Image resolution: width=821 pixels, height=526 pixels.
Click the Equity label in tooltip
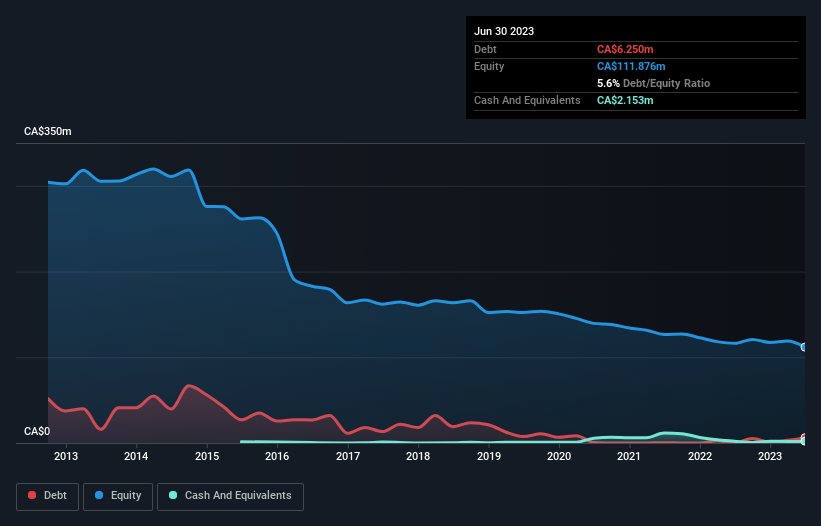coord(489,66)
